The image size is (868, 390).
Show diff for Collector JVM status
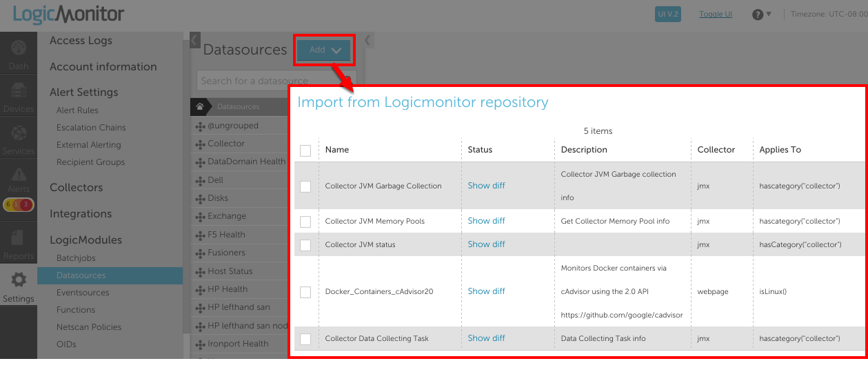[x=486, y=244]
